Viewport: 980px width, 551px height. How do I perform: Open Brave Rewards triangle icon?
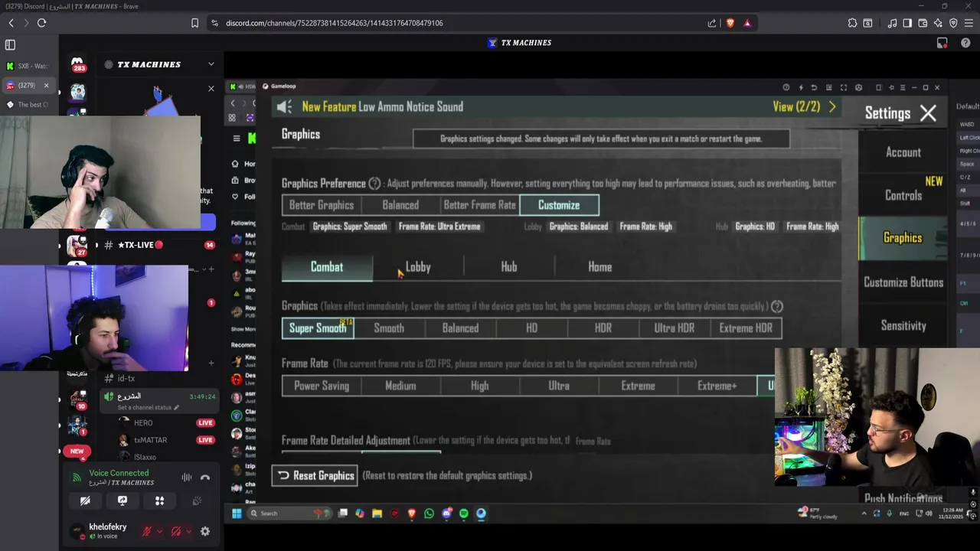click(747, 23)
